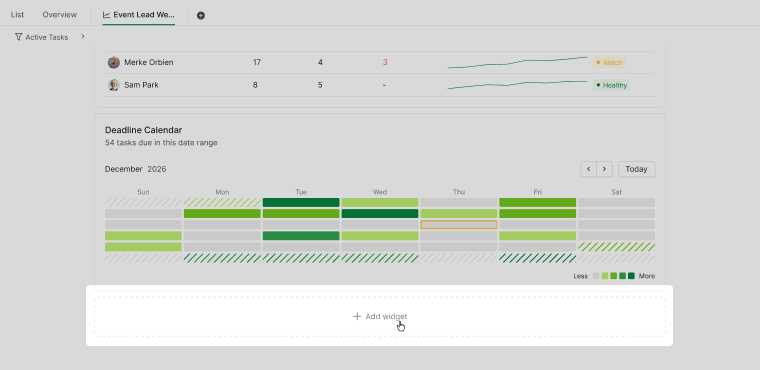The image size is (760, 370).
Task: Click the value 5 in Sam Park's row
Action: click(x=320, y=85)
